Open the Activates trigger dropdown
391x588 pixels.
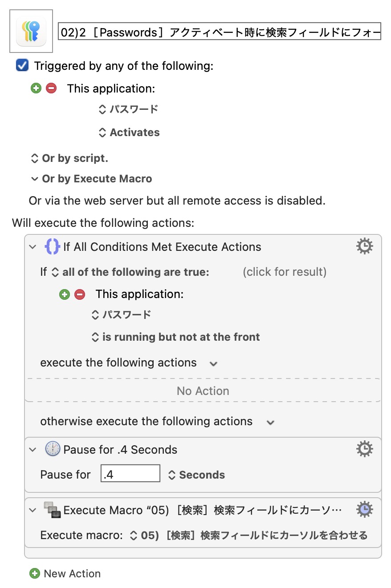point(129,133)
